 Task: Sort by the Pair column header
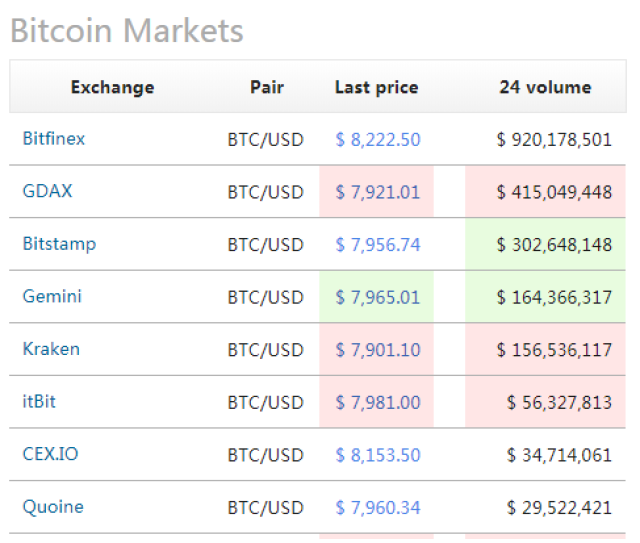tap(267, 87)
